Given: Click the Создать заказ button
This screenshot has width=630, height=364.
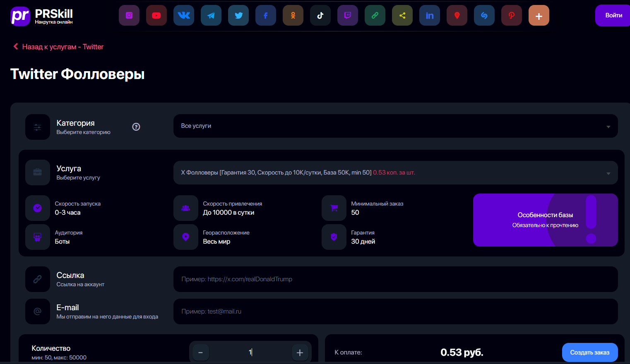Looking at the screenshot, I should [x=590, y=352].
